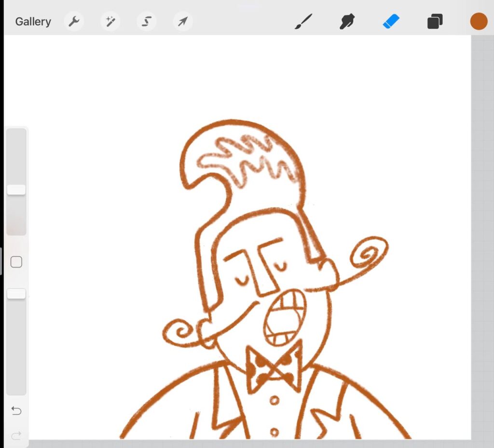This screenshot has width=494, height=448.
Task: Tap the square Modify button in sidebar
Action: [x=16, y=262]
